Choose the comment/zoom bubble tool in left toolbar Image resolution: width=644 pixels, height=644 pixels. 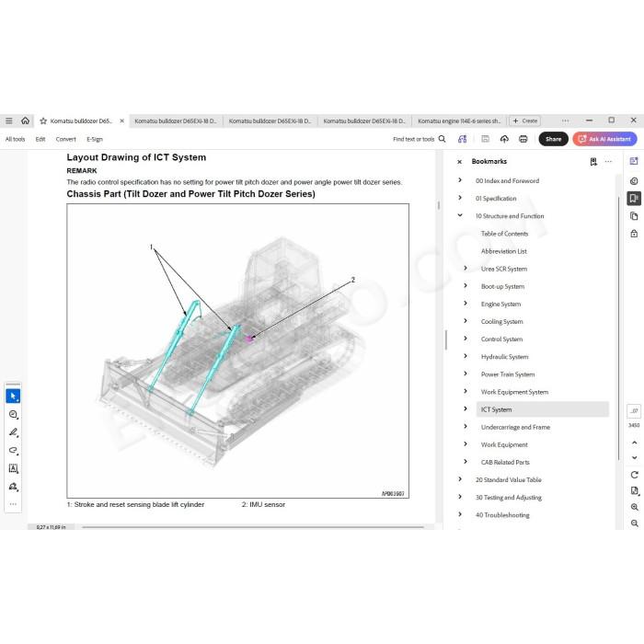click(x=13, y=414)
